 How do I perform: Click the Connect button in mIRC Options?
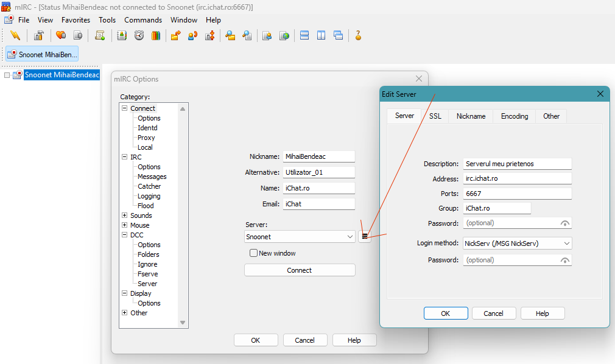point(300,270)
